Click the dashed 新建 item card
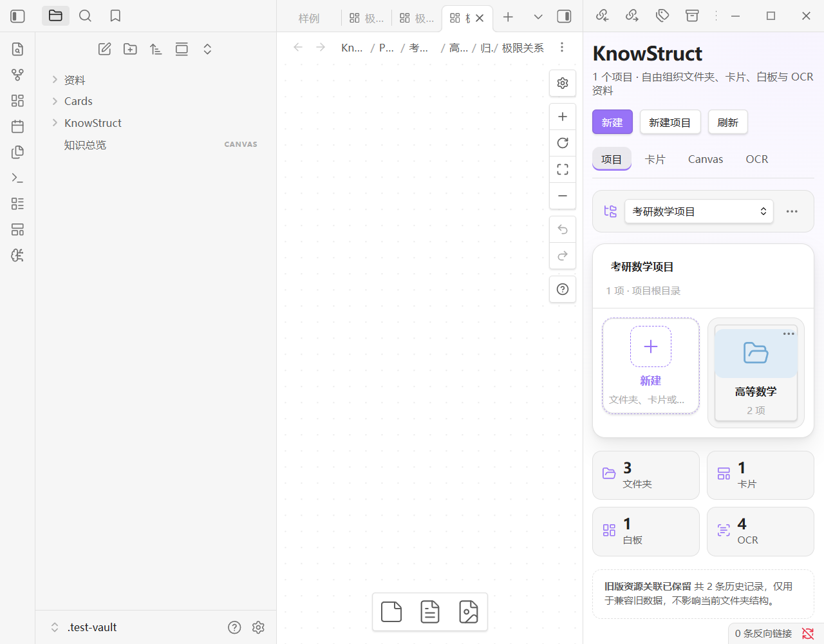This screenshot has width=824, height=644. tap(651, 366)
